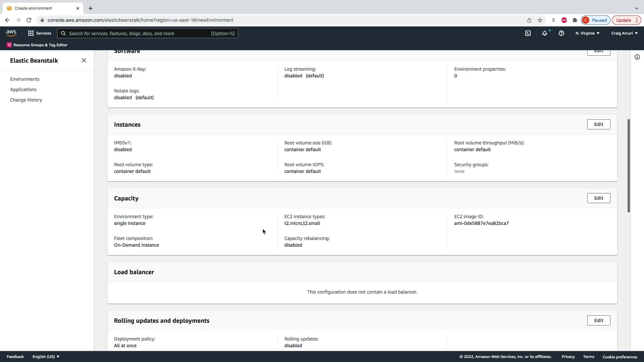
Task: Expand the N. Virginia region dropdown
Action: pyautogui.click(x=587, y=33)
